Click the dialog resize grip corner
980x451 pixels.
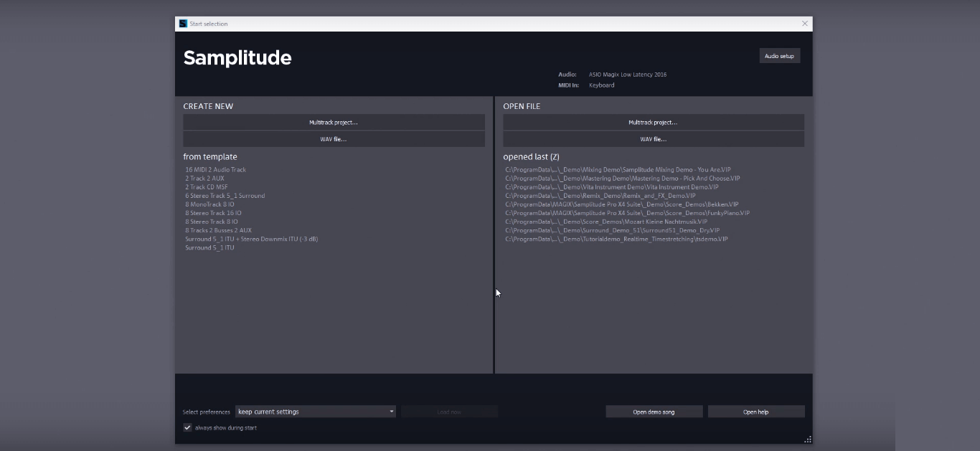point(808,440)
